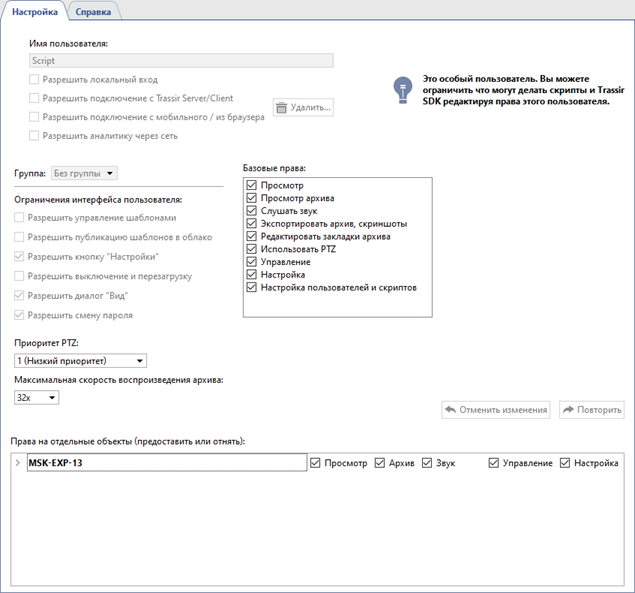635x593 pixels.
Task: Toggle Экспортировать архив, скриншоты checkbox
Action: (x=251, y=224)
